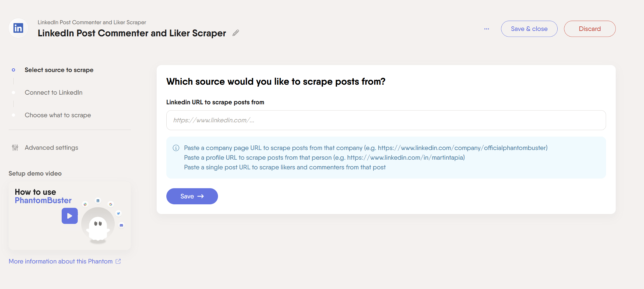Open the How to use PhantomBuster thumbnail

pyautogui.click(x=70, y=216)
